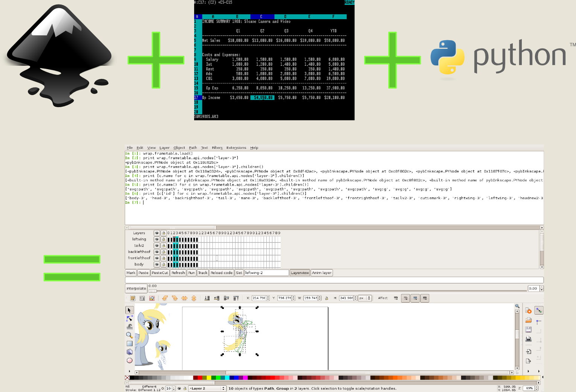Open the Layer 2 dropdown in status bar
The image size is (576, 392).
pos(207,389)
